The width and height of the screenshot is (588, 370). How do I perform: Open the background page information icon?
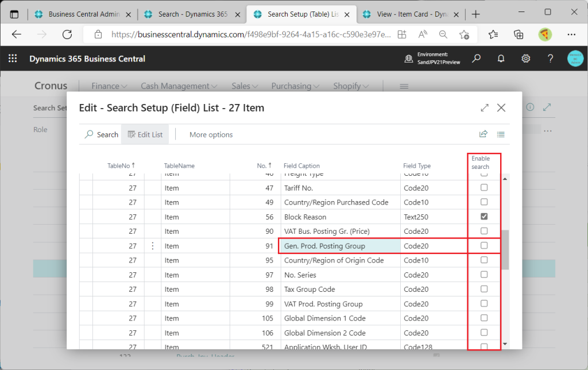pos(530,107)
